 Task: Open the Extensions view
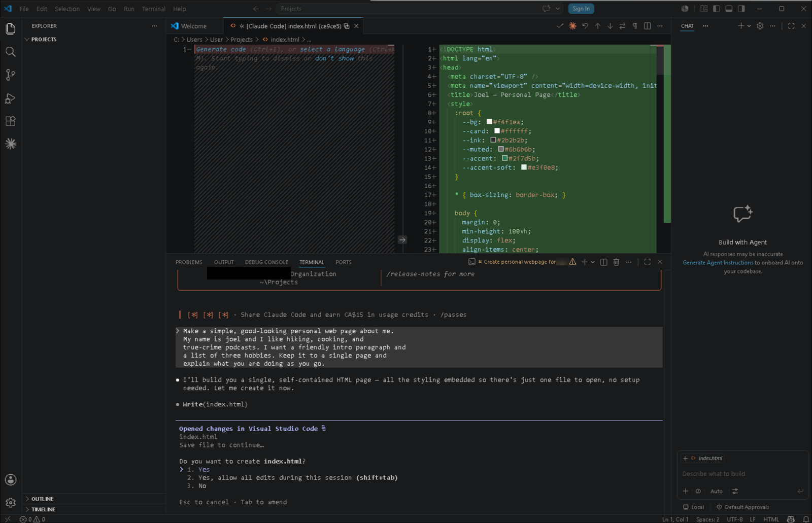(10, 121)
